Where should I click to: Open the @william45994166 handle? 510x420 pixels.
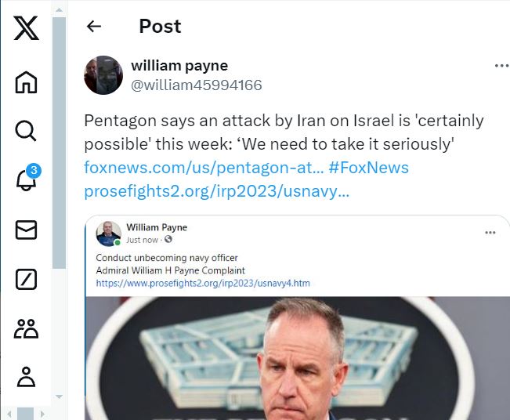coord(197,85)
